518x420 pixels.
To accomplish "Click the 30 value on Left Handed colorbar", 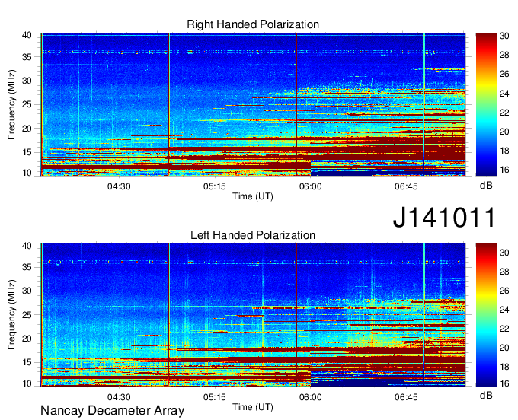I will click(x=504, y=253).
